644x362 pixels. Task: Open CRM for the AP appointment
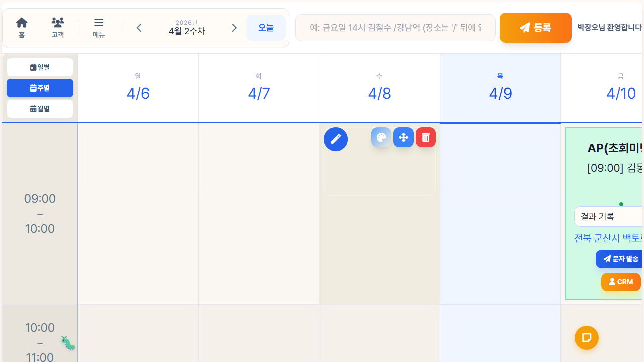(x=621, y=282)
